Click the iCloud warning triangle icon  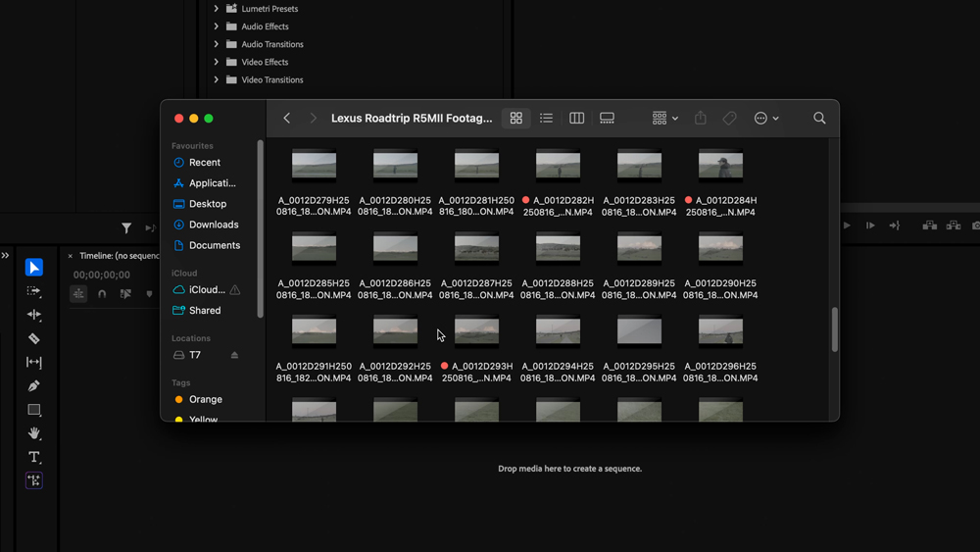[x=235, y=290]
